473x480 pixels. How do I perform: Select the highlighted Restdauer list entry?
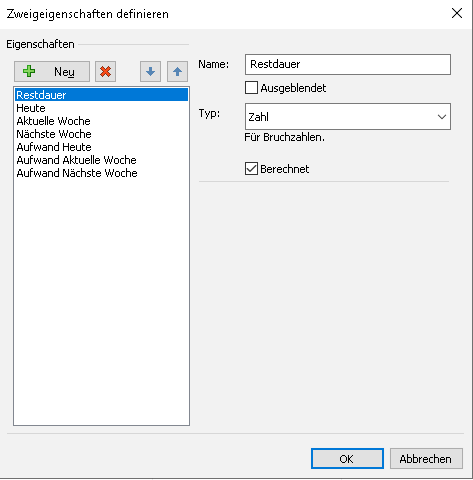pos(101,95)
